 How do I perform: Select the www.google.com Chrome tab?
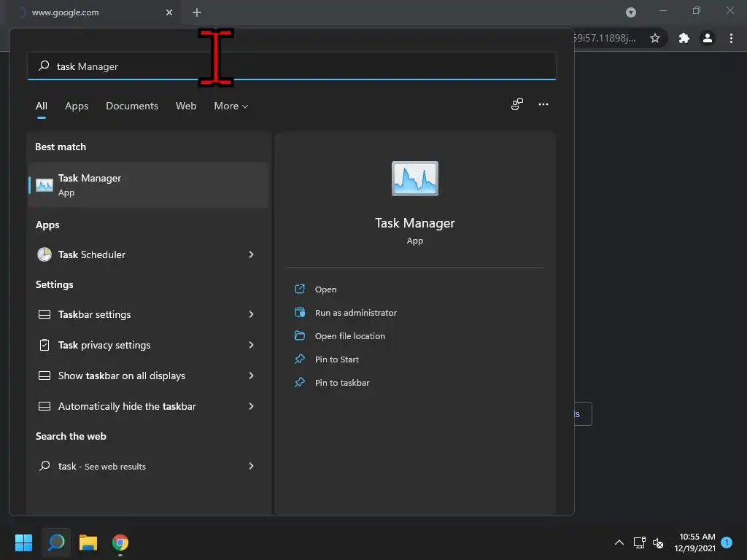[x=93, y=12]
